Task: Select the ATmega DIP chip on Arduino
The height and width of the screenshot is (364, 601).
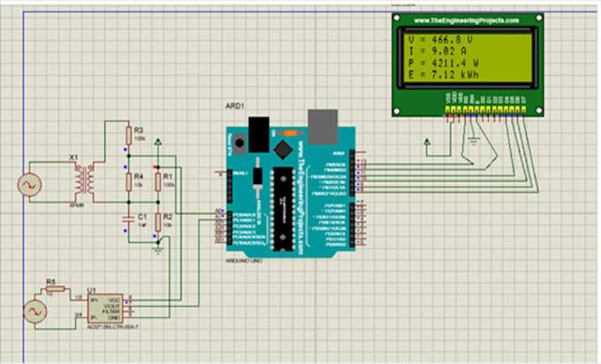Action: [x=284, y=209]
